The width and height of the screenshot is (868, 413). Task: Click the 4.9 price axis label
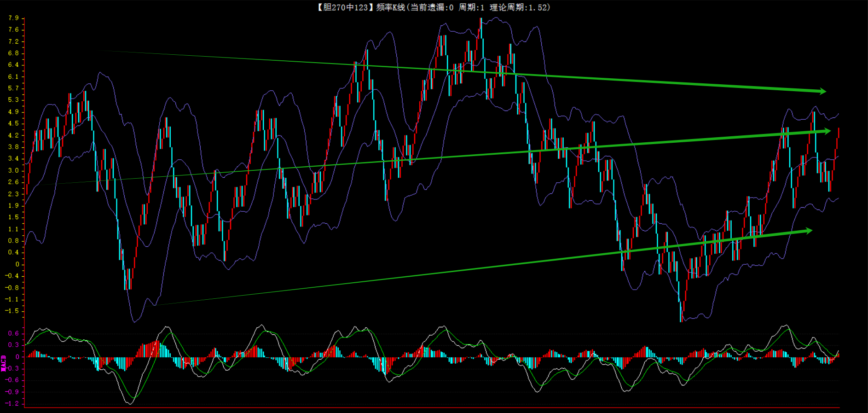(13, 112)
